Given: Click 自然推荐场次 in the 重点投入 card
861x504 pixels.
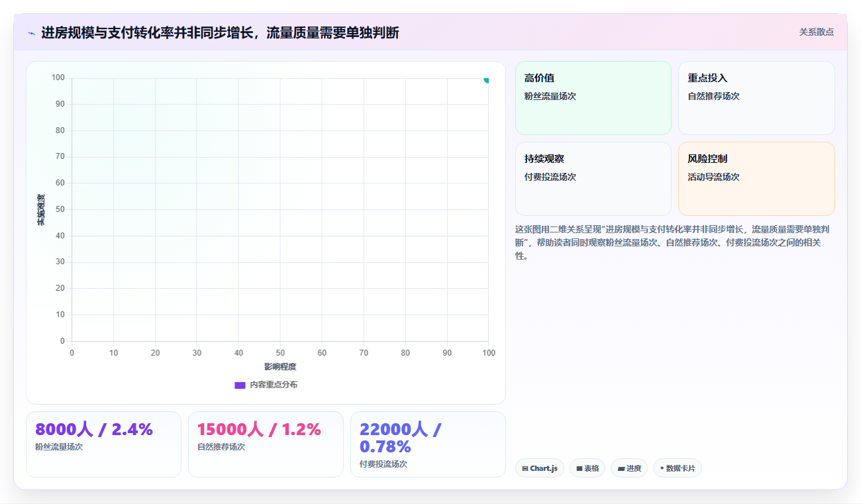Looking at the screenshot, I should [713, 96].
